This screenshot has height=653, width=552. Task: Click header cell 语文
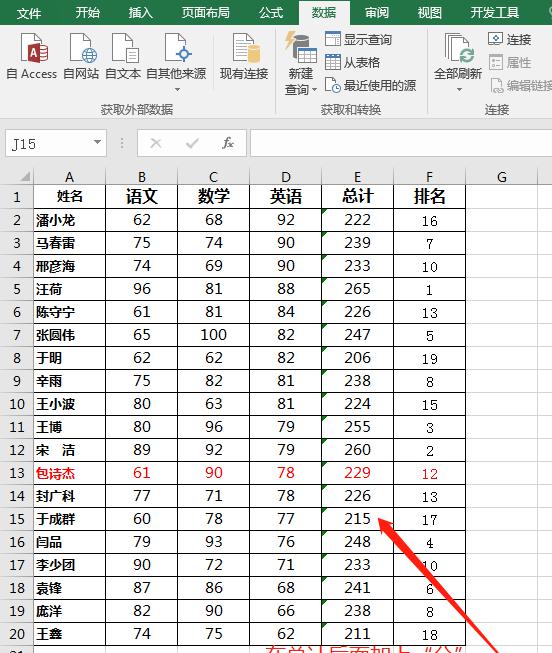pyautogui.click(x=142, y=196)
